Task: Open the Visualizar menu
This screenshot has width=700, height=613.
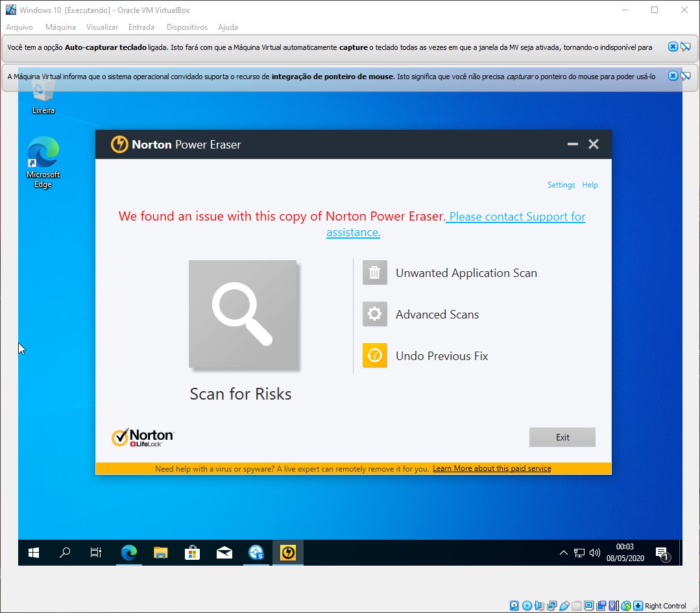Action: point(102,27)
